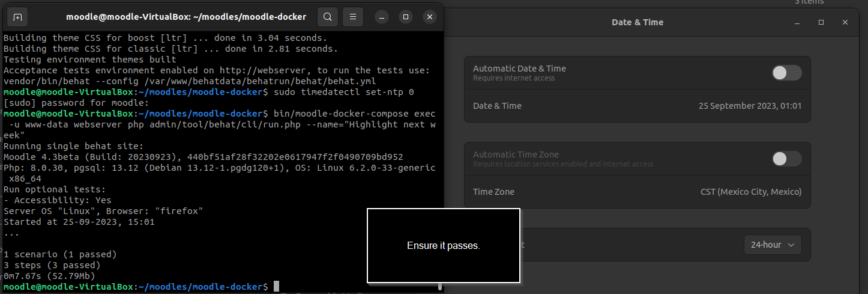Click the terminal prompt cursor
The height and width of the screenshot is (294, 868).
coord(276,287)
